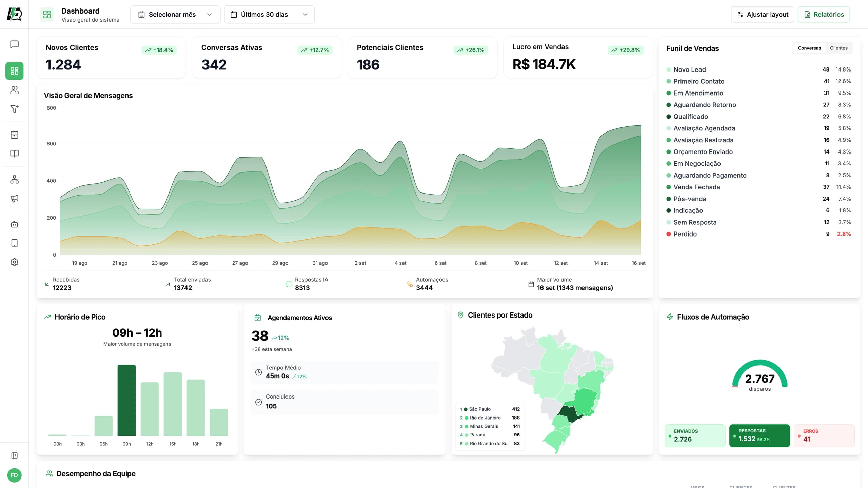868x488 pixels.
Task: Open the Últimos 30 dias dropdown
Action: click(x=269, y=14)
